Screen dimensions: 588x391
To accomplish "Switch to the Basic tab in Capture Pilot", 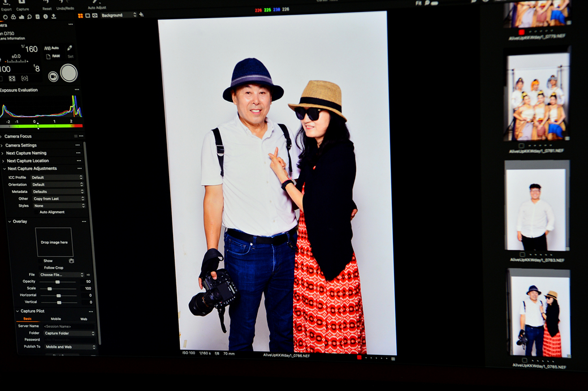I will (27, 319).
